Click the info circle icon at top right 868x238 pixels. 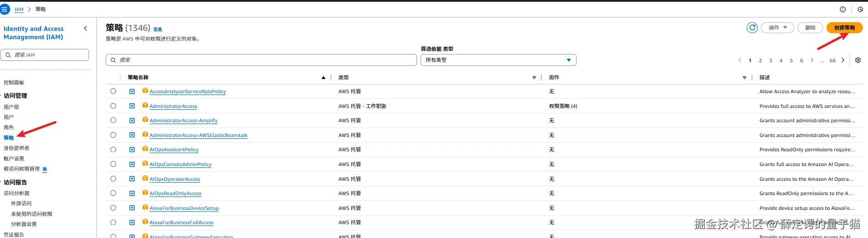(843, 9)
